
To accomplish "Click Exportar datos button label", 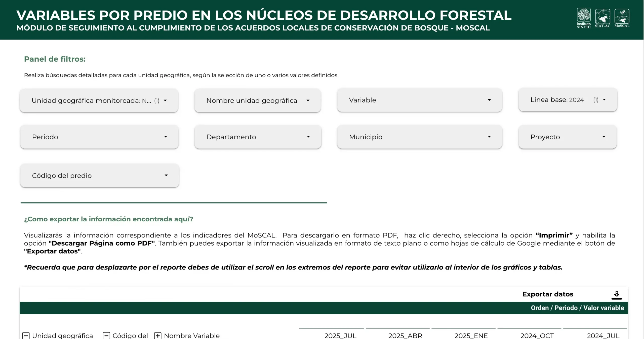I will (x=548, y=294).
